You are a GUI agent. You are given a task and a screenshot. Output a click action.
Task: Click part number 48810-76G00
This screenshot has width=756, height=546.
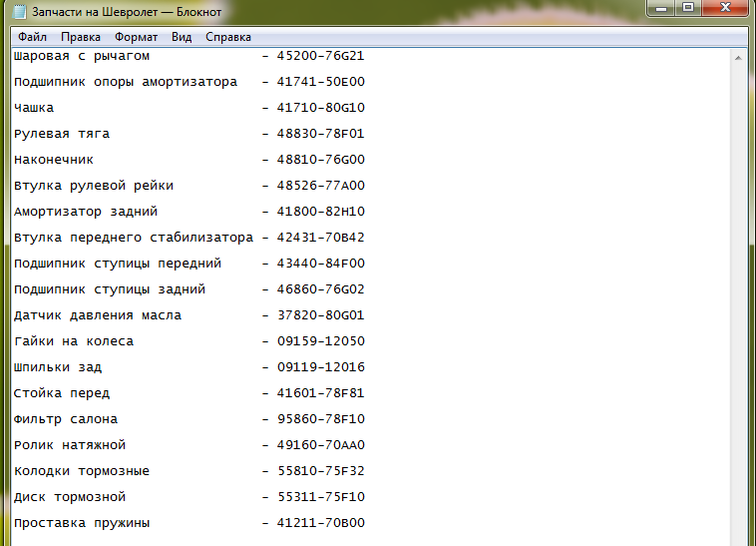tap(320, 160)
